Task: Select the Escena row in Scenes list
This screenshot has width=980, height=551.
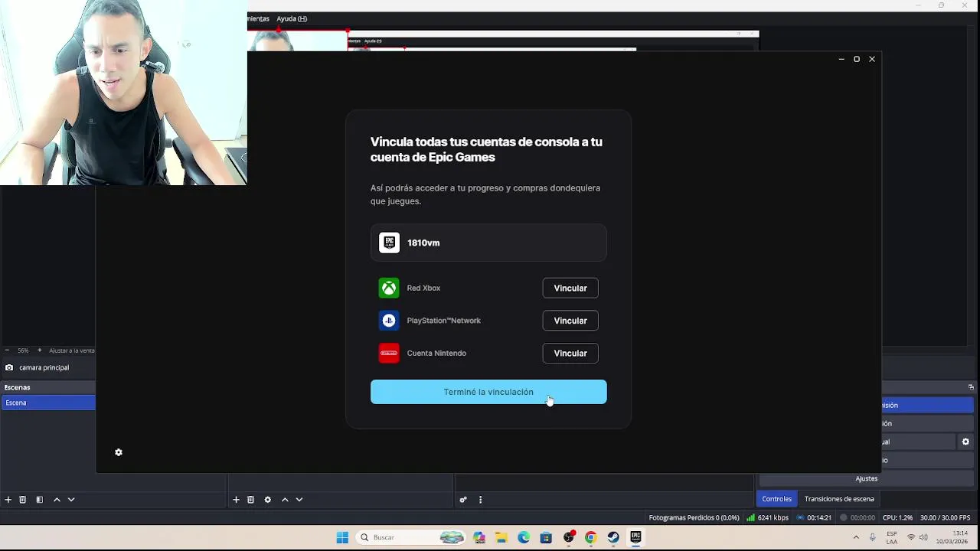Action: [48, 403]
